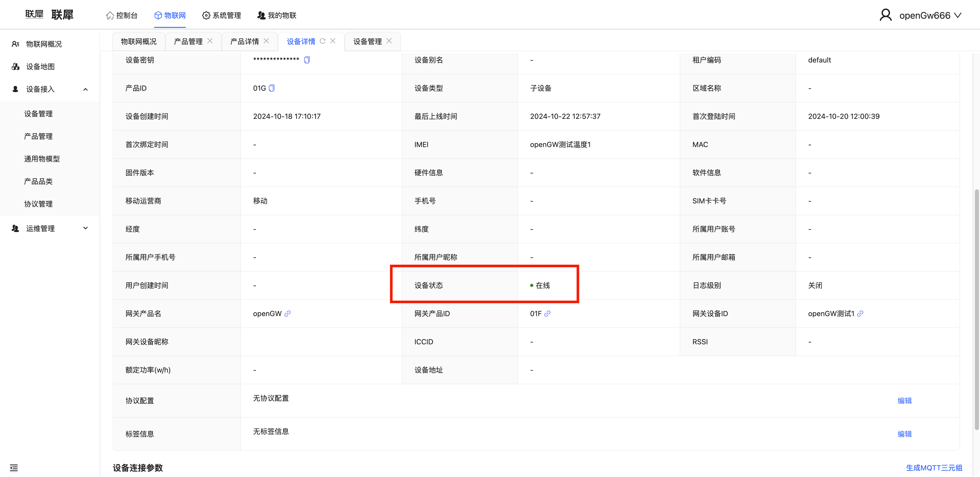Viewport: 980px width, 477px height.
Task: Open the 物联网概况 tab
Action: [139, 42]
